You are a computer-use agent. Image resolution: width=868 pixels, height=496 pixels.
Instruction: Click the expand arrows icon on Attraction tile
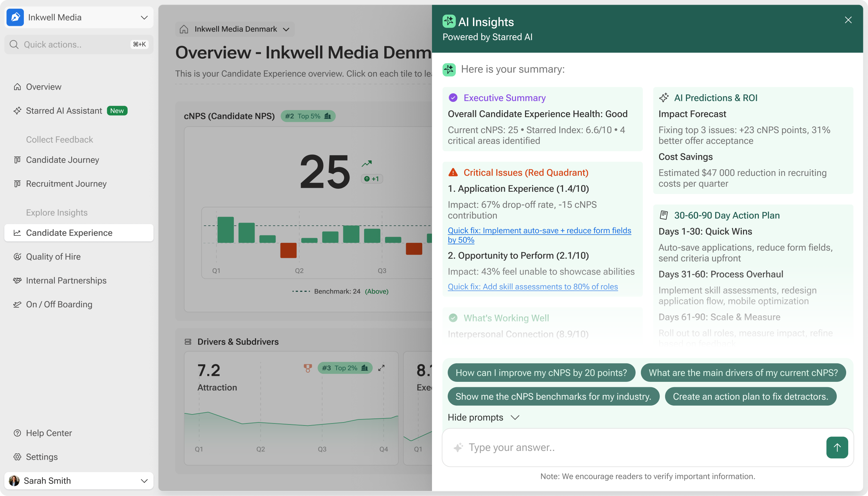(x=381, y=368)
